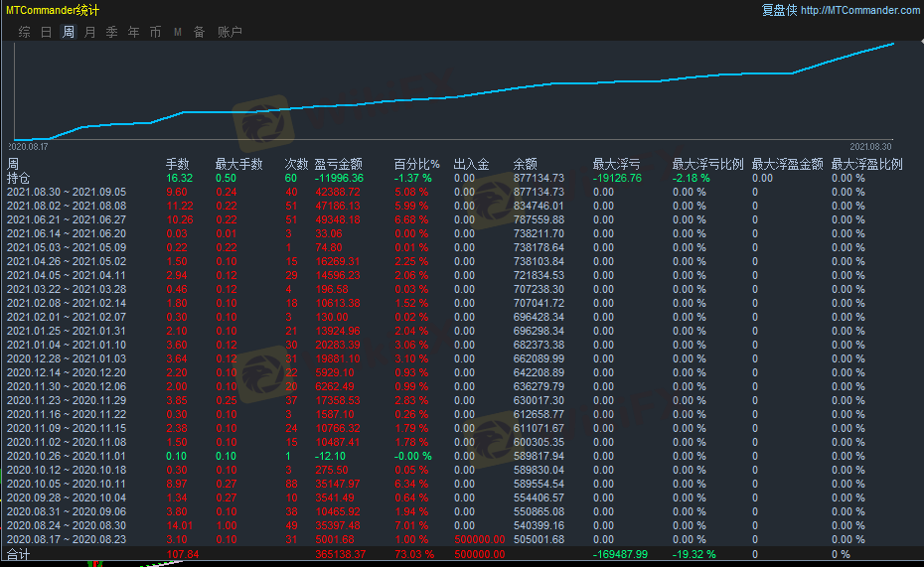Click the 余额 column header

click(525, 164)
